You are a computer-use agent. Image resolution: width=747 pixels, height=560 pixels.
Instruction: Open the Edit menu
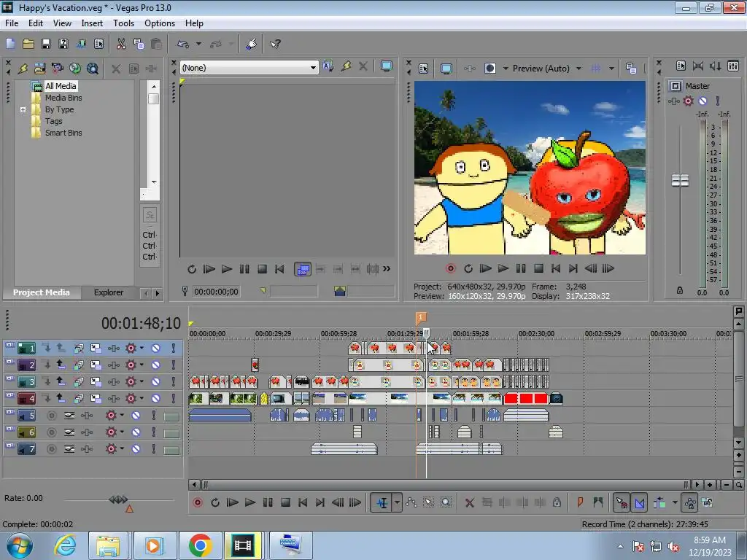[x=36, y=23]
